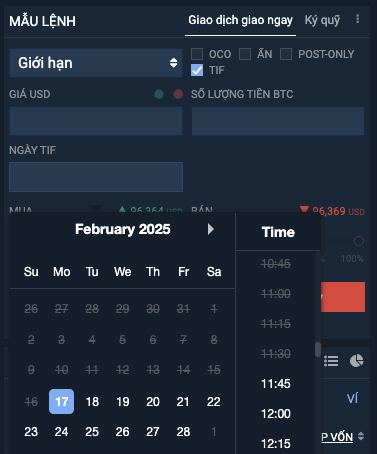Viewport: 377px width, 454px height.
Task: Open the Giới hạn order type dropdown
Action: click(x=96, y=63)
